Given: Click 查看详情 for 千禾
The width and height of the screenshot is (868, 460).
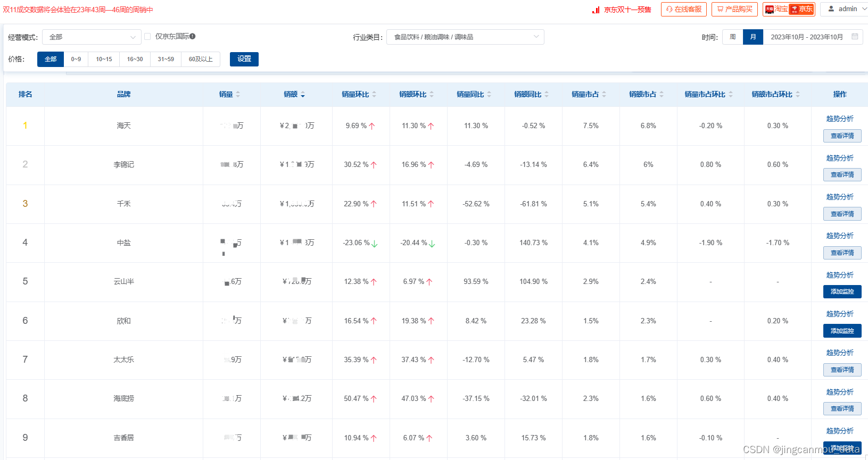Looking at the screenshot, I should (842, 214).
